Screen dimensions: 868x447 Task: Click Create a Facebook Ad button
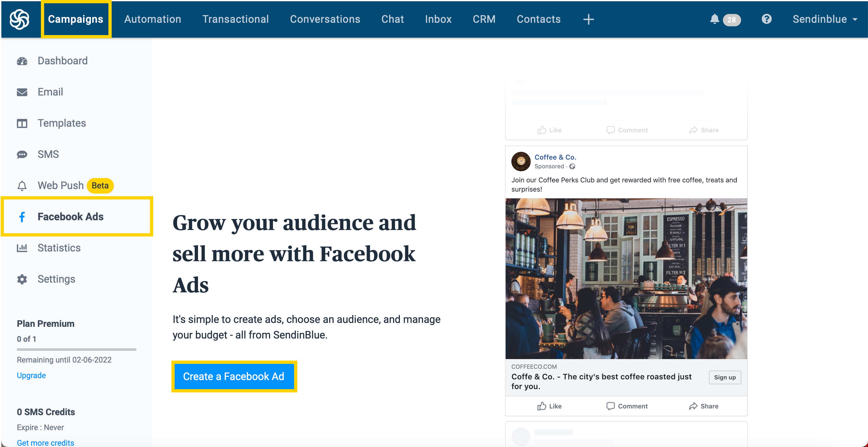(234, 376)
